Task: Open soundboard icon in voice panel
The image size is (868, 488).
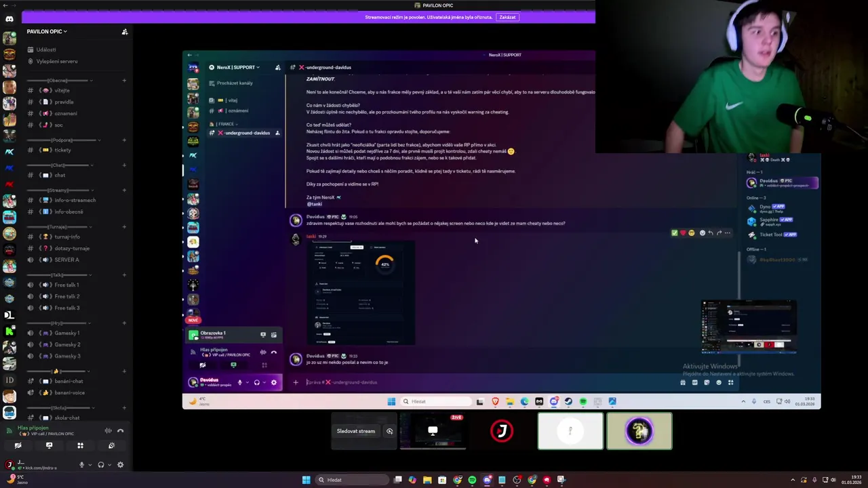Action: coord(111,445)
